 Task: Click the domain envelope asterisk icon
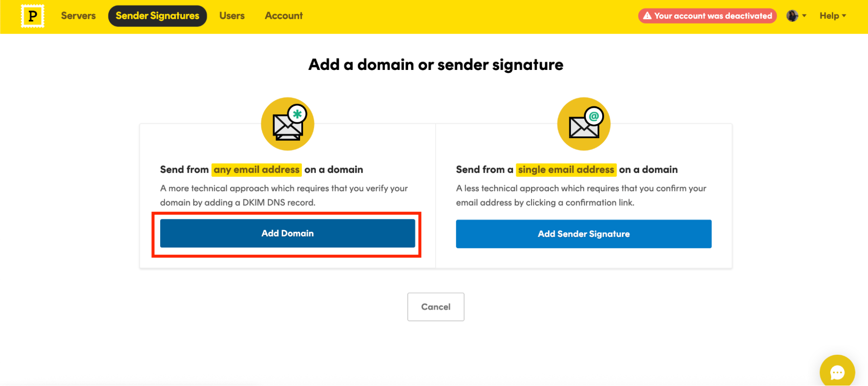(287, 124)
